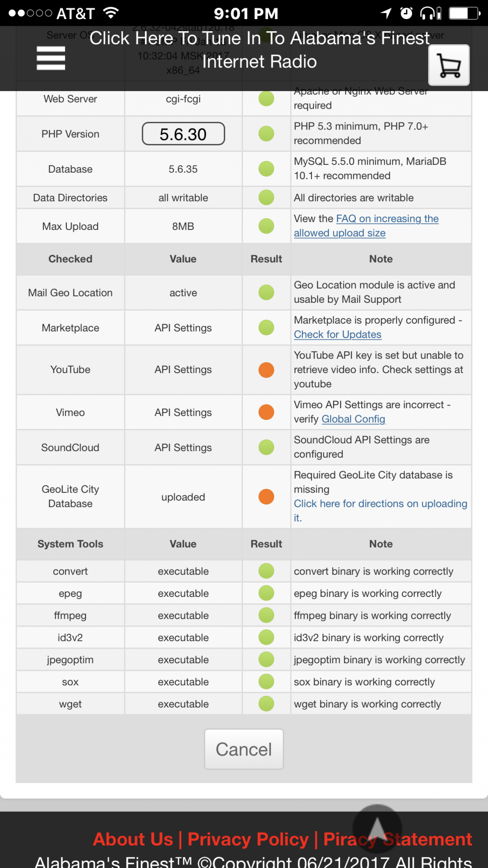Open the Privacy Policy footer link
The height and width of the screenshot is (868, 488).
[x=248, y=839]
